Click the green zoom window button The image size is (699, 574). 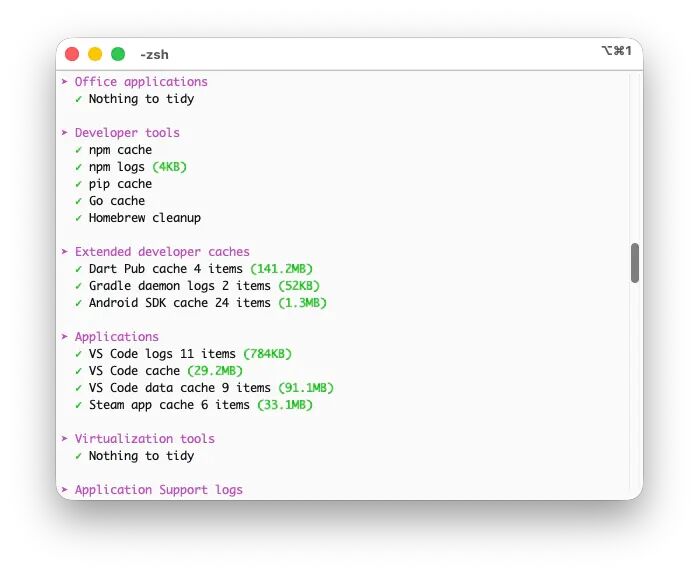point(118,54)
